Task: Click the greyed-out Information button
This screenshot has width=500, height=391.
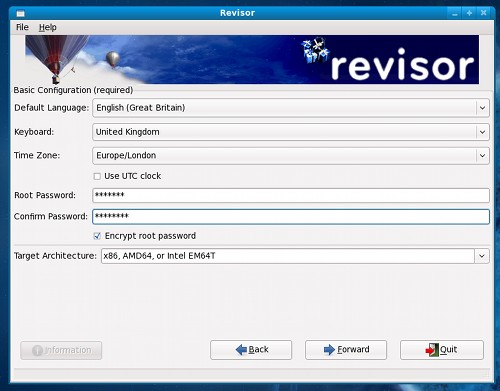Action: tap(61, 350)
